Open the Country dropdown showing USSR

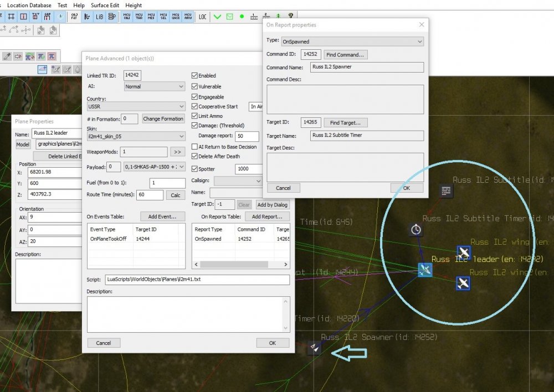(x=136, y=106)
